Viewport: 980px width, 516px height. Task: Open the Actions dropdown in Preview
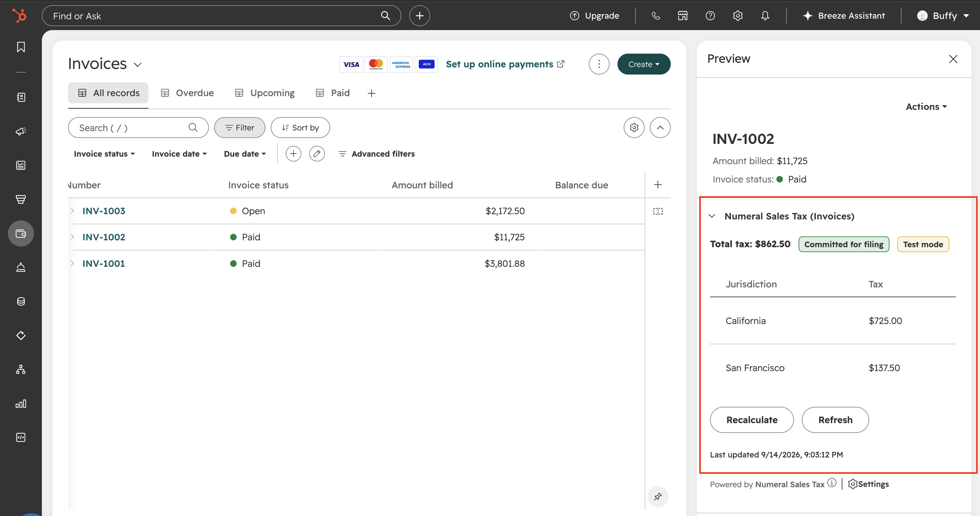926,107
